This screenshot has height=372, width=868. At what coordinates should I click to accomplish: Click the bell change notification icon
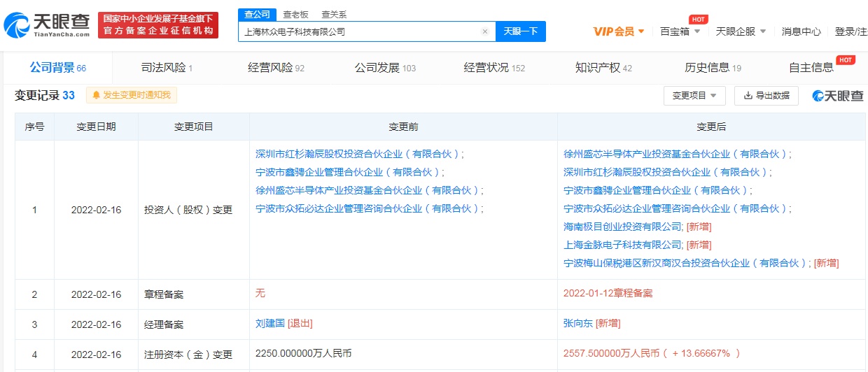point(97,95)
